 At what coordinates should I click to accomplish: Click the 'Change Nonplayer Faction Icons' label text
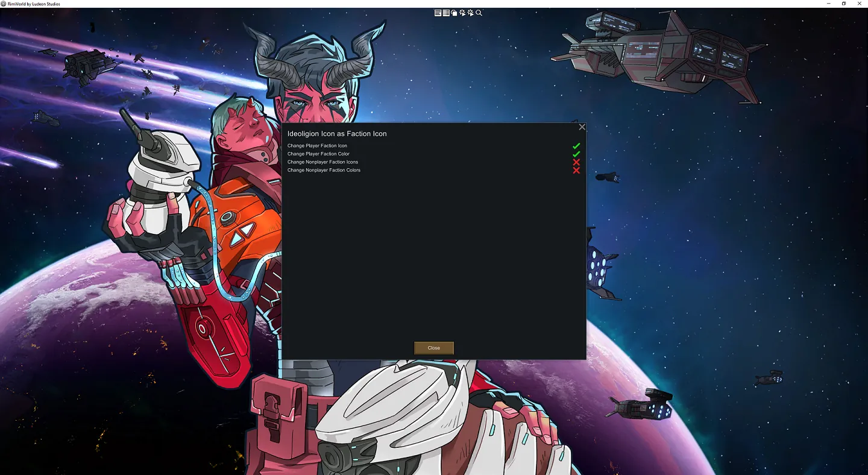(322, 162)
